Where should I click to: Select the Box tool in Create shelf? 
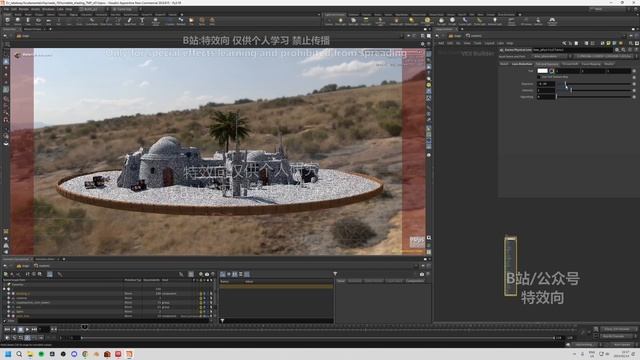7,21
